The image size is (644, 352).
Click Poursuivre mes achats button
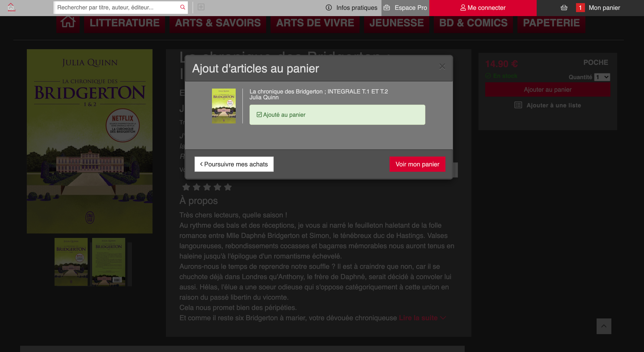coord(234,164)
